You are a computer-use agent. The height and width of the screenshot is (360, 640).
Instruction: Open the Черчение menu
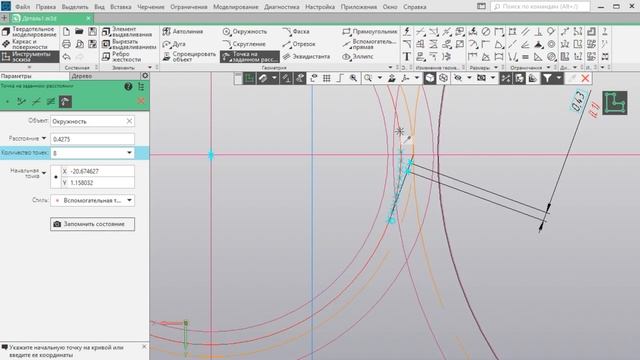[x=151, y=7]
